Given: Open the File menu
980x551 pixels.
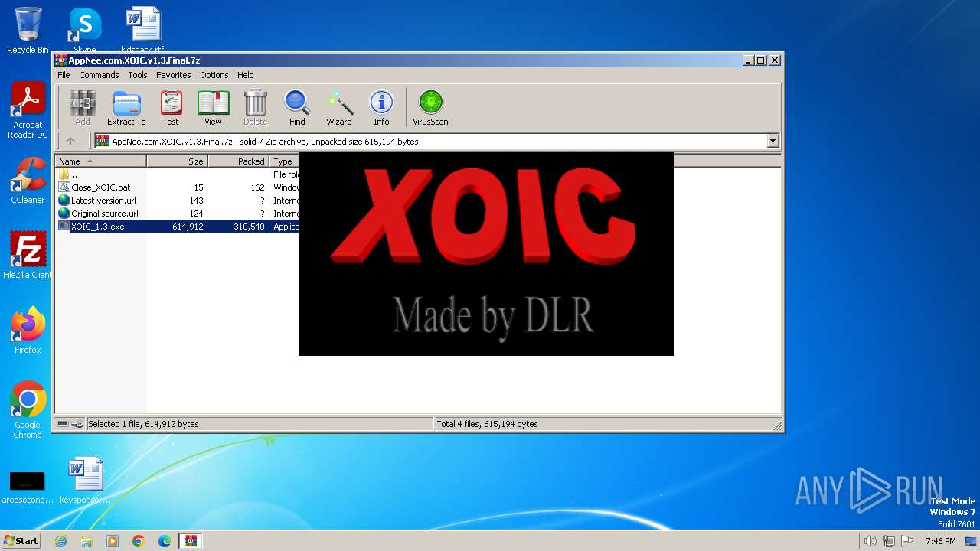Looking at the screenshot, I should 64,75.
